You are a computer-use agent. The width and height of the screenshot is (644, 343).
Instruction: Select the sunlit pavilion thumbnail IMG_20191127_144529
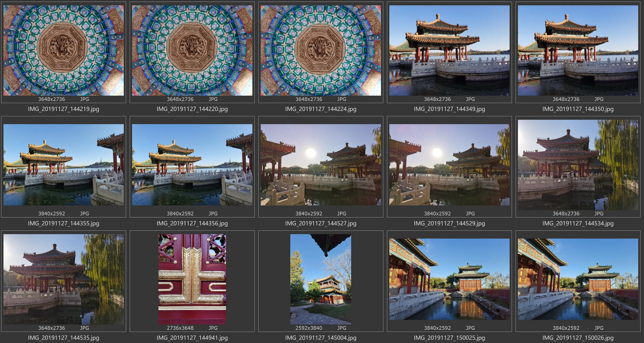(x=449, y=165)
